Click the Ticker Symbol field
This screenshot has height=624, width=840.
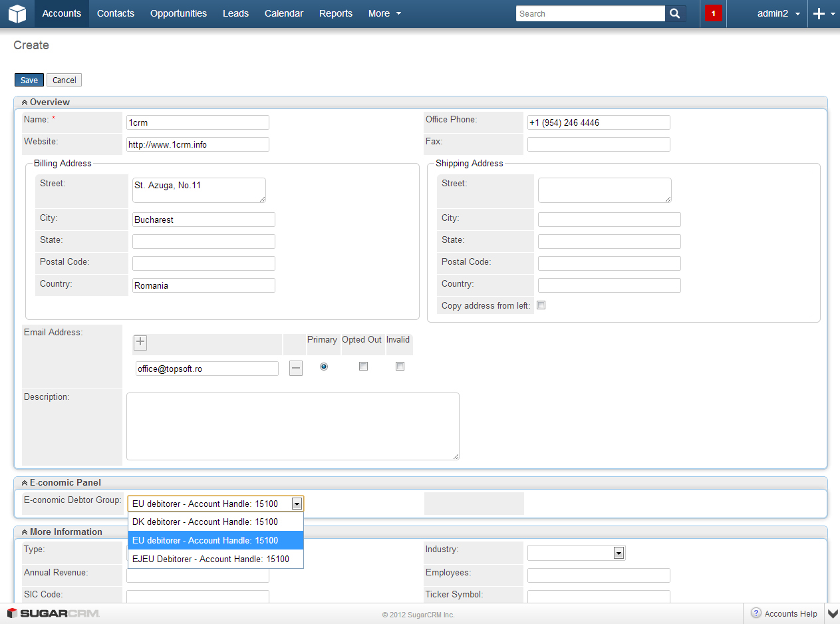599,597
